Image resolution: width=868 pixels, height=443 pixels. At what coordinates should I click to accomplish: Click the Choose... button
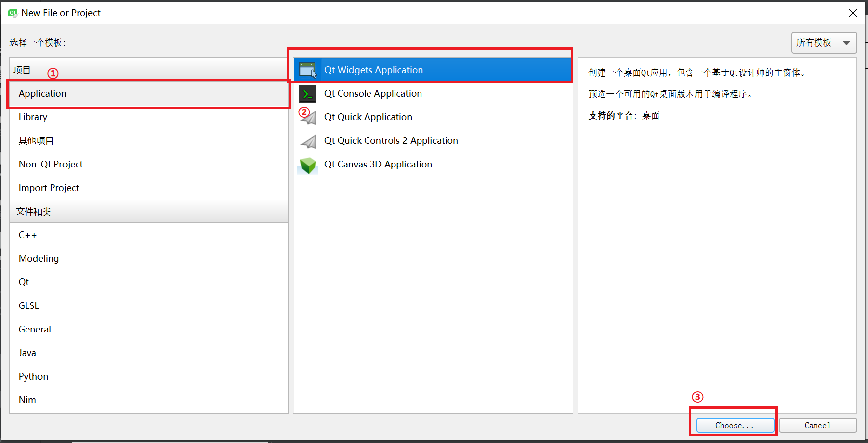click(735, 425)
